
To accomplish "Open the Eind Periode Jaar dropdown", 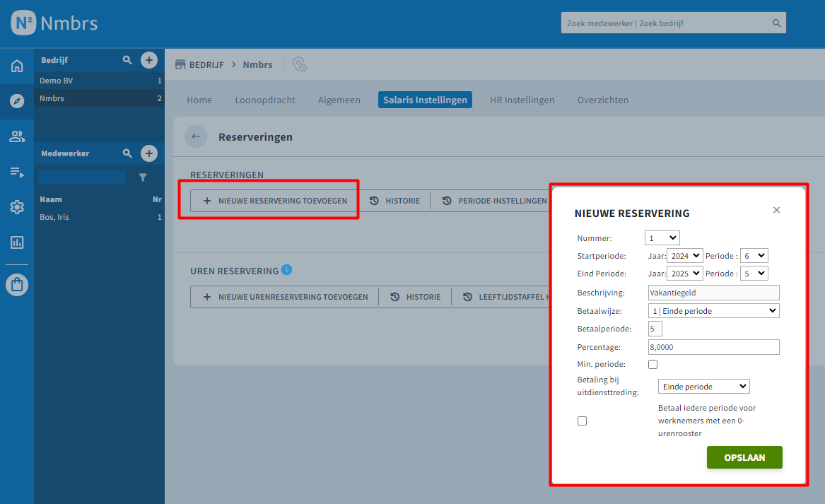I will (684, 273).
